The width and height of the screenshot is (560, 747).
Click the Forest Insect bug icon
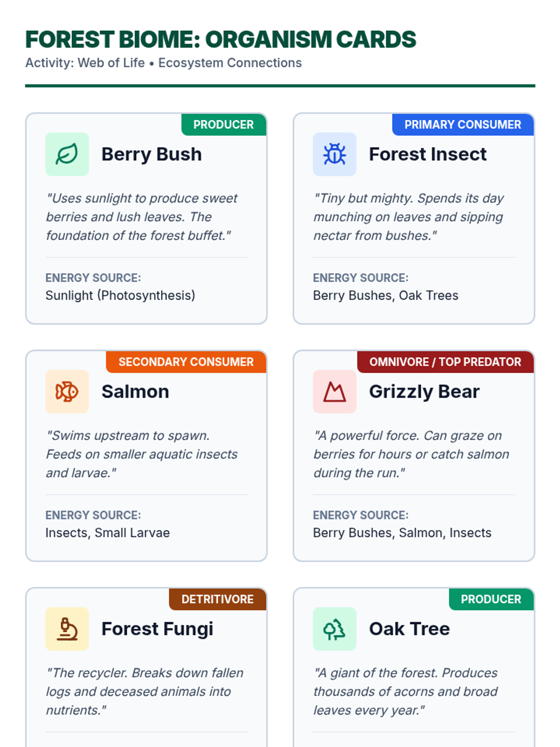click(334, 154)
